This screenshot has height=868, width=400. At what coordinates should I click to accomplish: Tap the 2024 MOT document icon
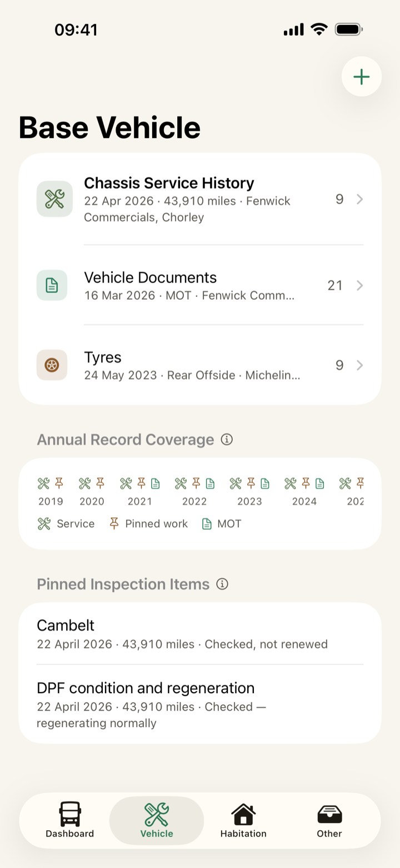319,483
